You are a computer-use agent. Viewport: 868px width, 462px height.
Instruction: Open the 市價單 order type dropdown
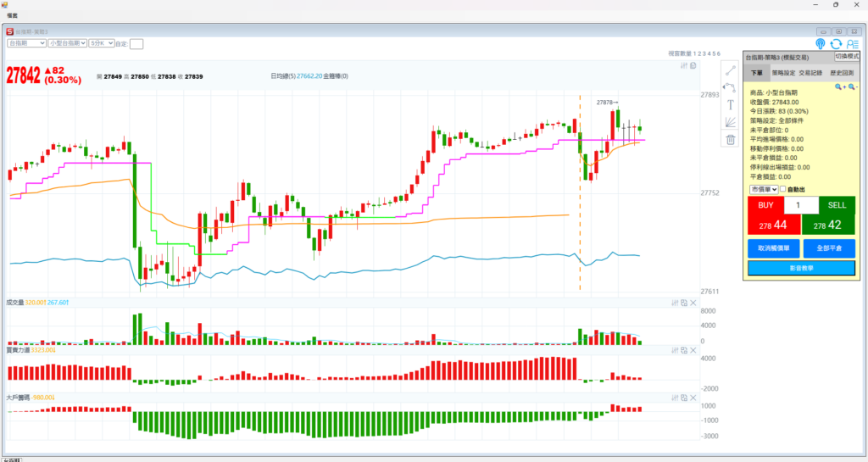pos(763,189)
